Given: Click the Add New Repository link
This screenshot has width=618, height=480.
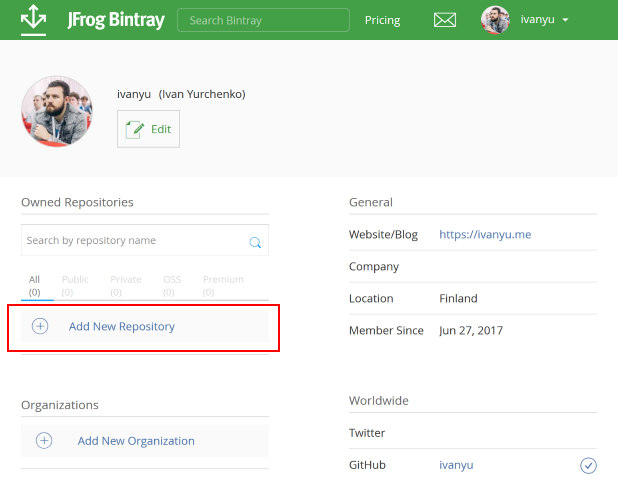Looking at the screenshot, I should point(122,326).
